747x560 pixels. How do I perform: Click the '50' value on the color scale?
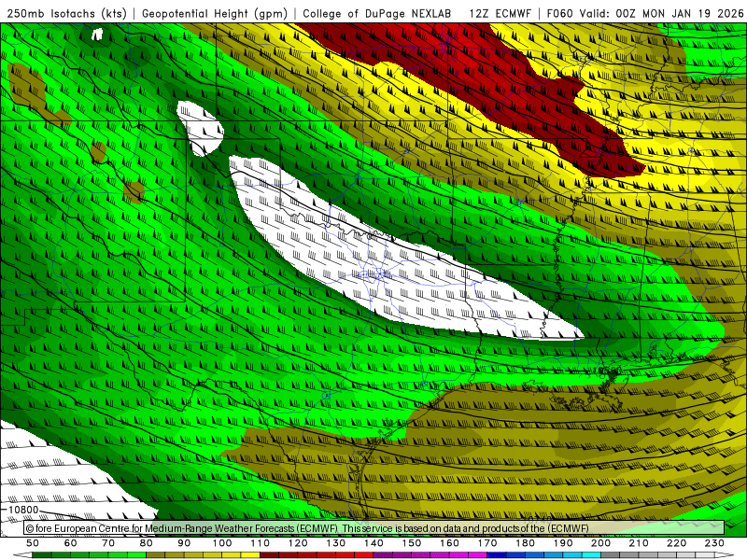coord(33,543)
